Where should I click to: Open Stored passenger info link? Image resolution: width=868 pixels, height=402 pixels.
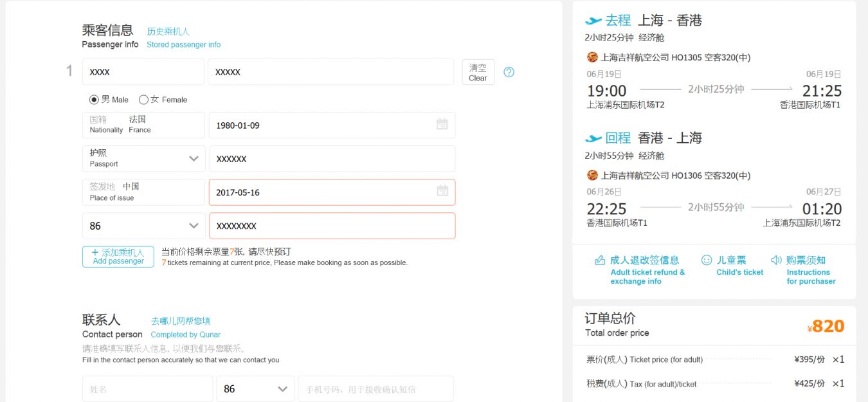pos(183,44)
